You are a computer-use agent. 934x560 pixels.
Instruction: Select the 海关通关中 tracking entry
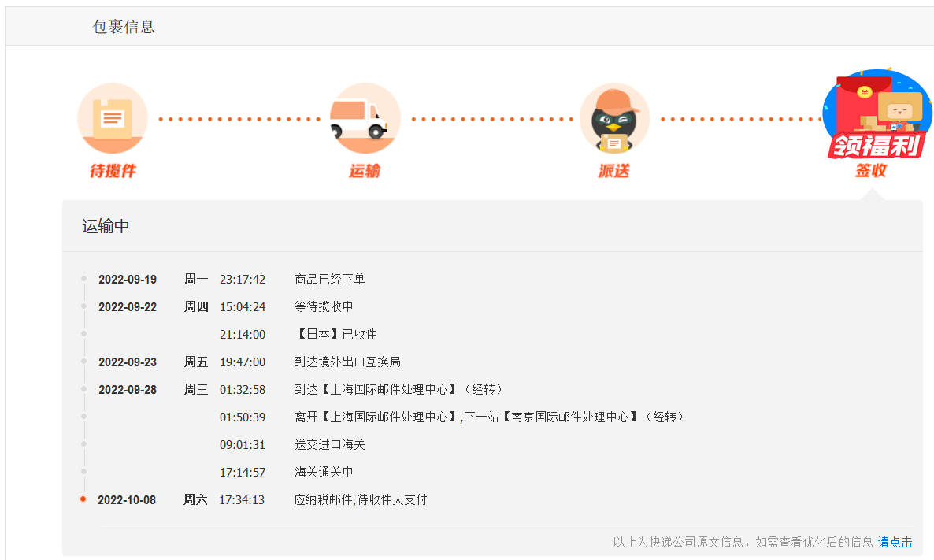324,472
